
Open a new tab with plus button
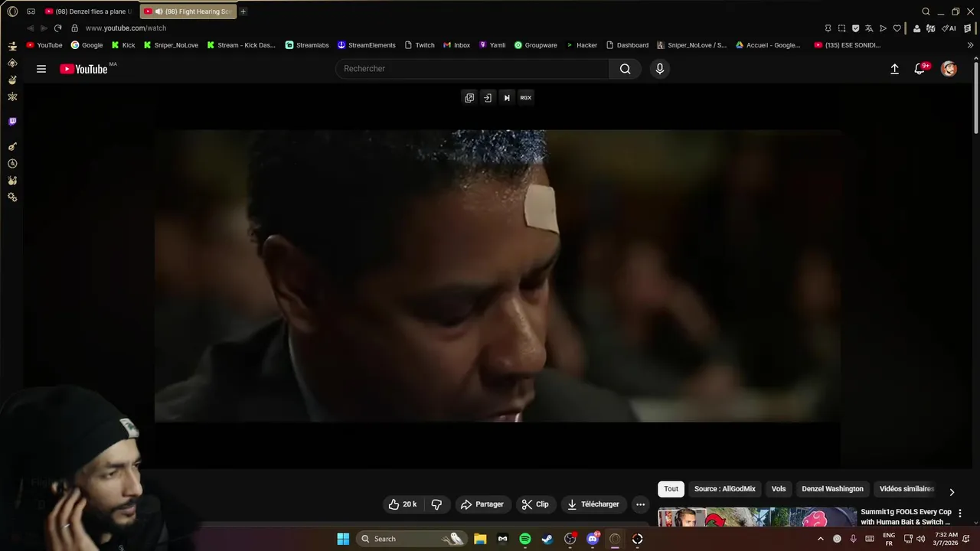(x=243, y=11)
